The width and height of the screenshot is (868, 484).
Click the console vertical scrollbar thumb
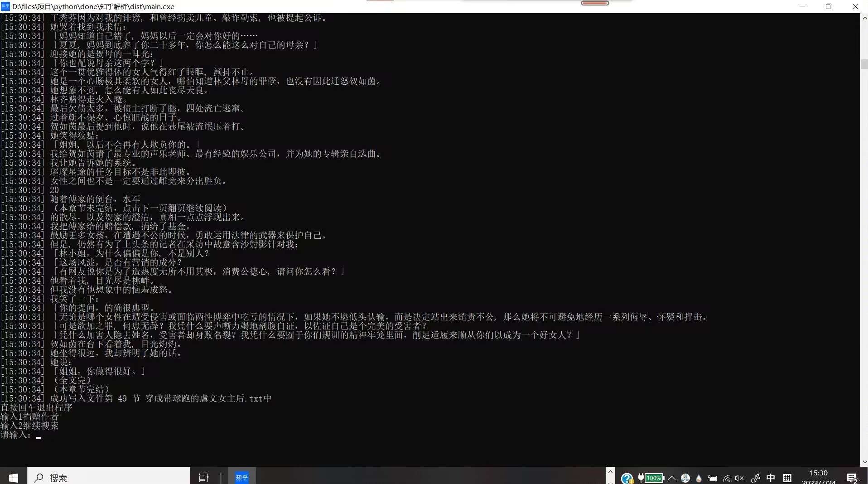[864, 64]
